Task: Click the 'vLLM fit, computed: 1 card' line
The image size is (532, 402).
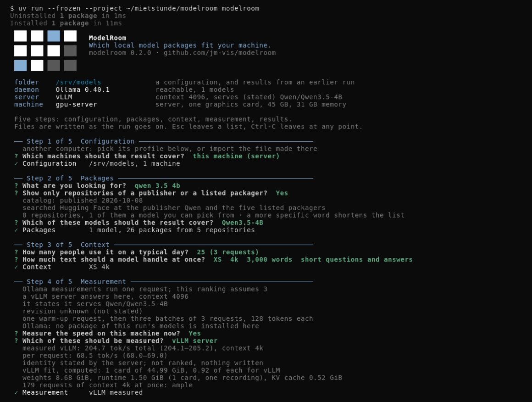Action: point(151,370)
